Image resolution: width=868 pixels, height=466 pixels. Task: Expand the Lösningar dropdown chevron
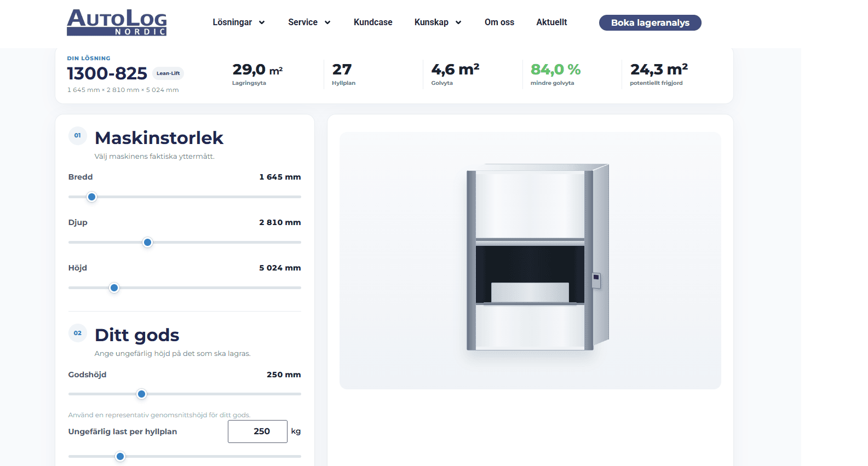coord(262,22)
